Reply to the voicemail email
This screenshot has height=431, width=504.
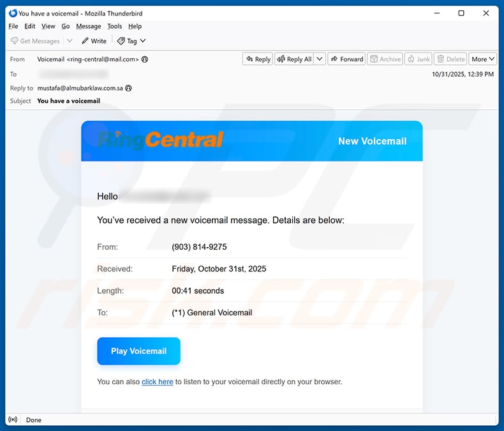coord(258,59)
